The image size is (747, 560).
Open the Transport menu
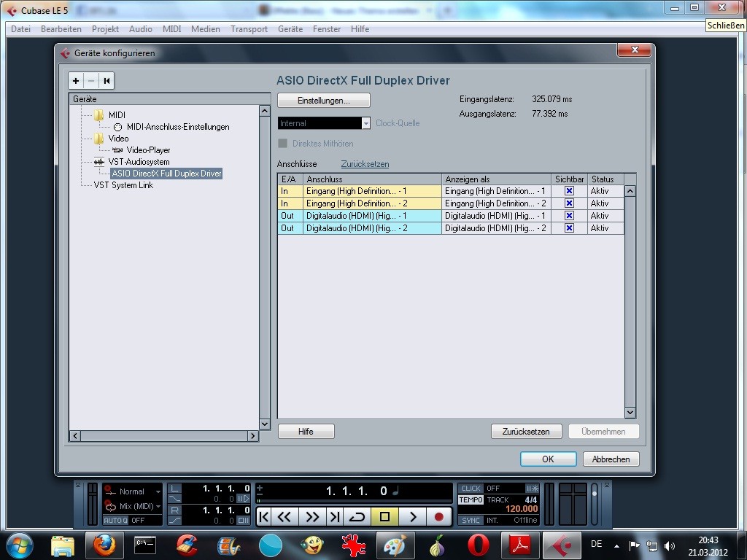[249, 29]
